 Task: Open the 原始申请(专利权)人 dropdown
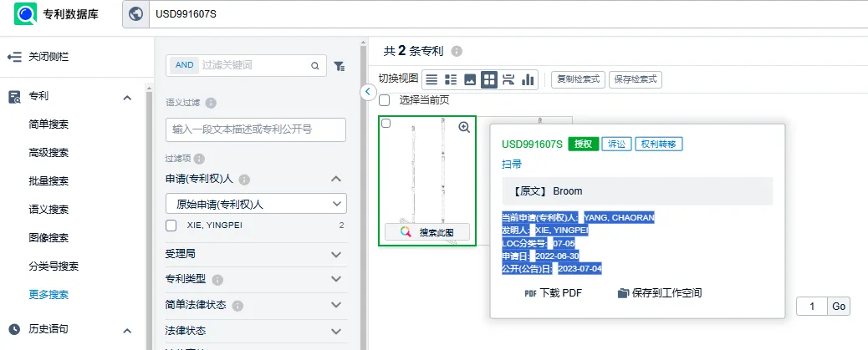(257, 204)
